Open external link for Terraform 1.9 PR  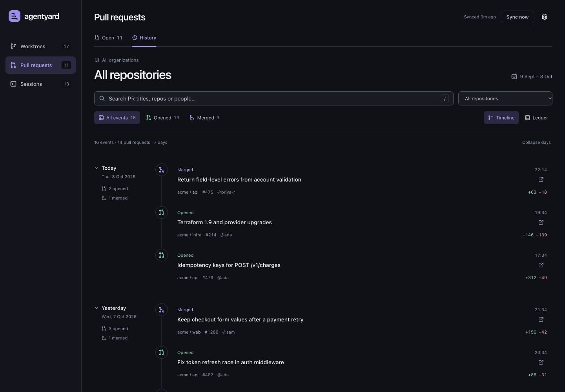[x=541, y=222]
